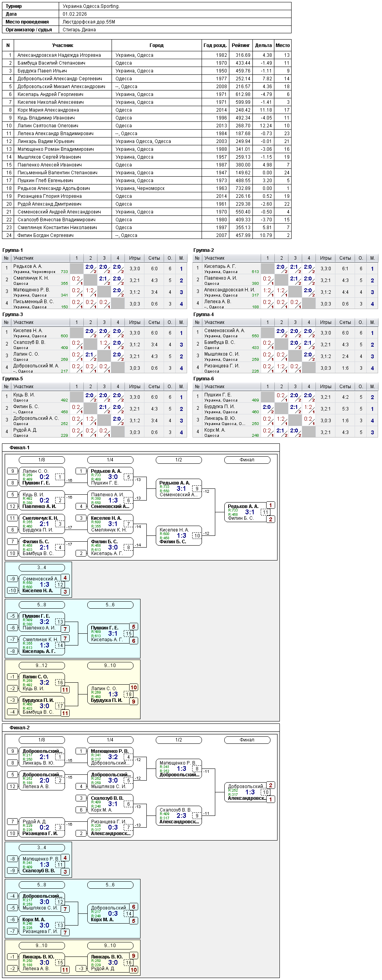Click the "Рейтинг" column header

pyautogui.click(x=241, y=45)
